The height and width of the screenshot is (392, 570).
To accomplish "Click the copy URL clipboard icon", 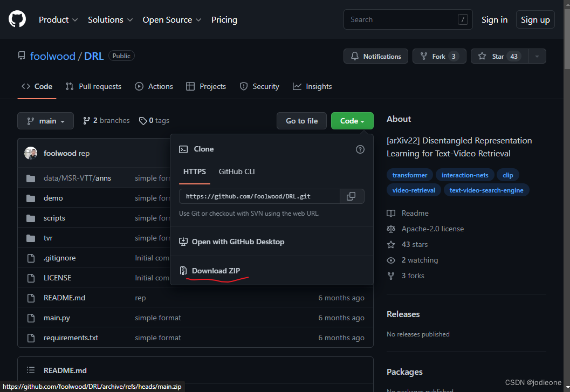I will pyautogui.click(x=351, y=196).
